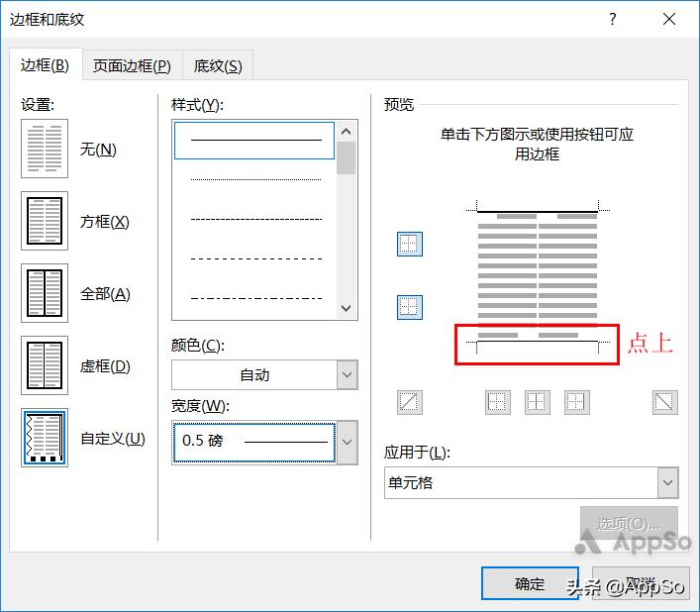This screenshot has height=612, width=700.
Task: Switch to the 底纹(S) tab
Action: [218, 66]
